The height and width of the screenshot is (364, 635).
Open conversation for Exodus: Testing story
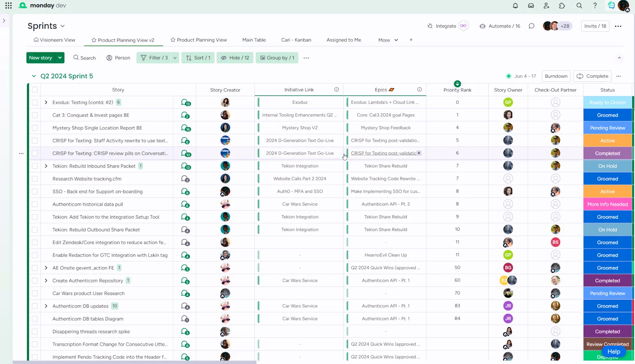(x=185, y=102)
